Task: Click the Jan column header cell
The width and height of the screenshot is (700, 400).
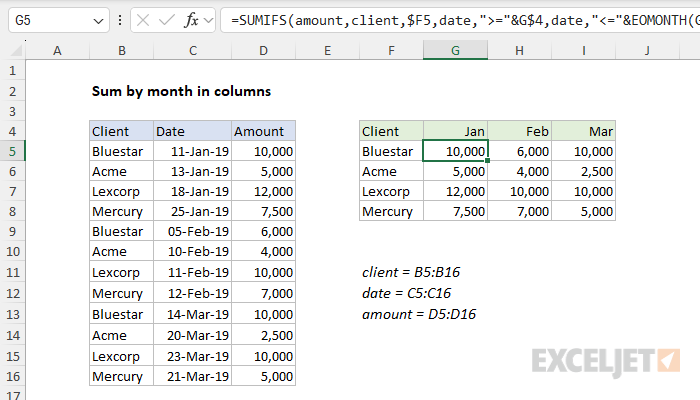Action: click(x=455, y=131)
